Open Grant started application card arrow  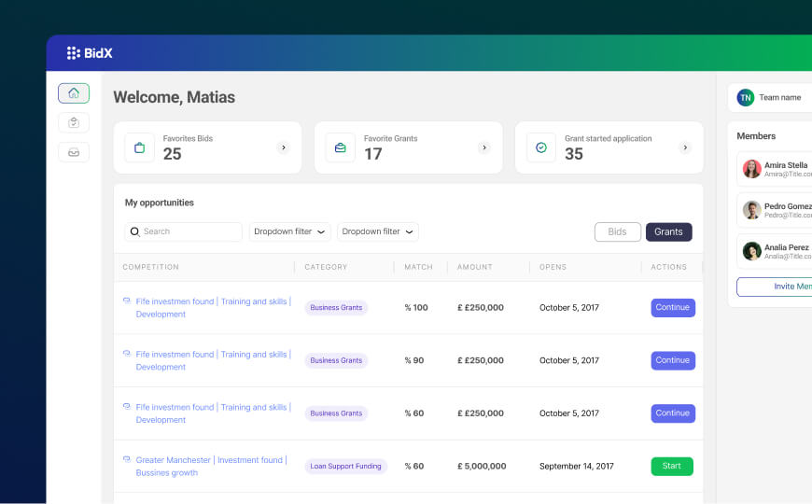pos(685,147)
